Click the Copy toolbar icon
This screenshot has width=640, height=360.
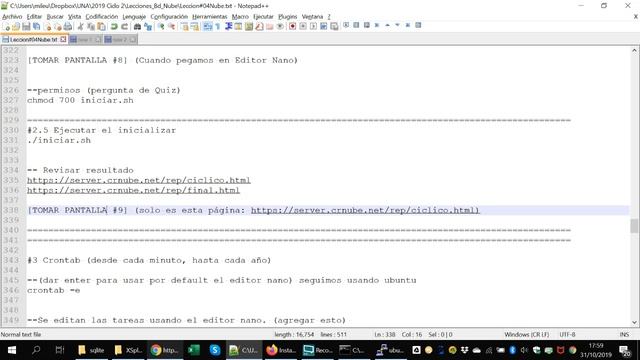coord(91,27)
